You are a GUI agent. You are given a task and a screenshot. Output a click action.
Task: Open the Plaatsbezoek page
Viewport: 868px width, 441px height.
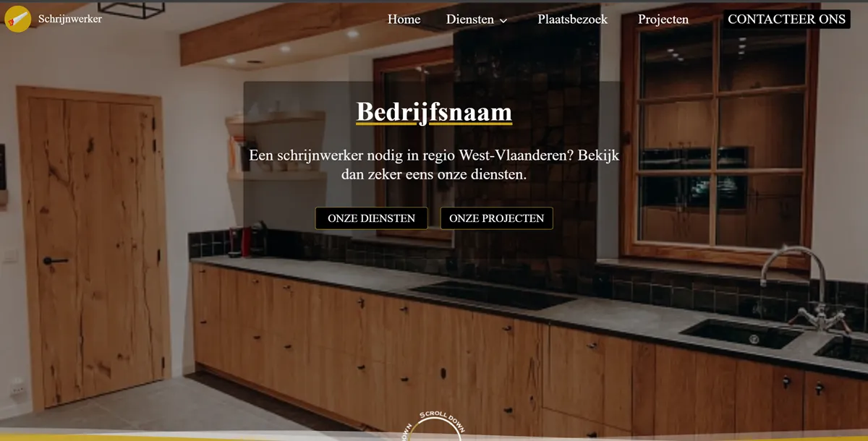[573, 20]
